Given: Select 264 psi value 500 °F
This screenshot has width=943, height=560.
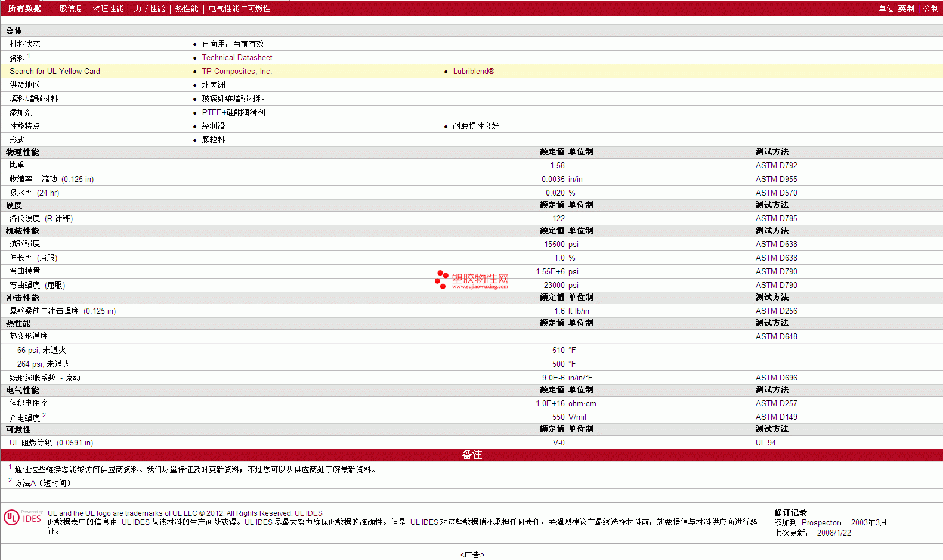Looking at the screenshot, I should tap(564, 364).
